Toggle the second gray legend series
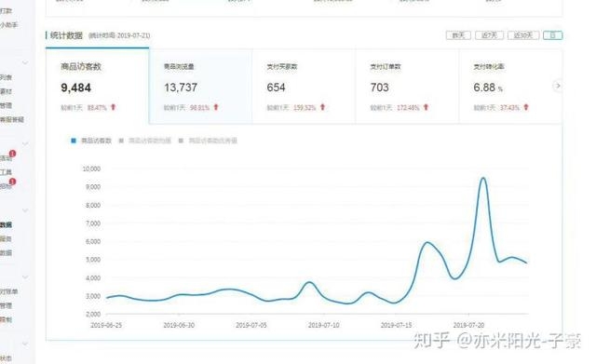 [x=145, y=141]
